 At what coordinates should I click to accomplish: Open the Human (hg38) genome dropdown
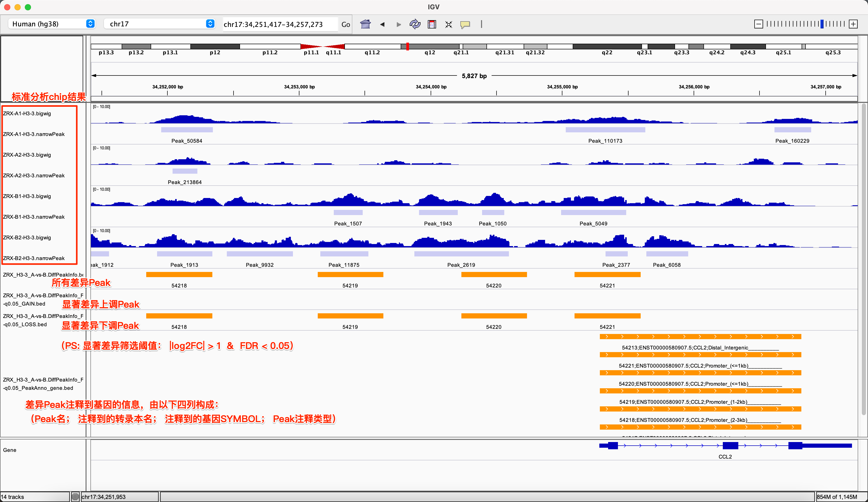[x=52, y=24]
